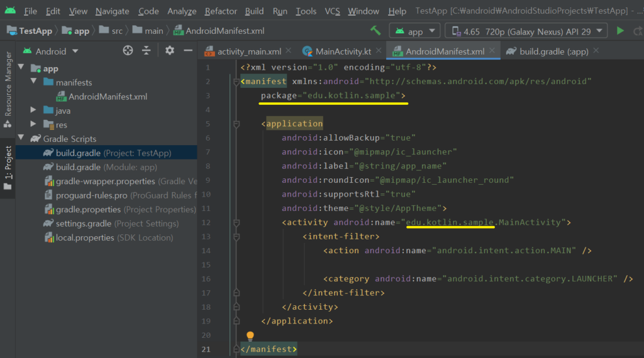Open Project panel gear settings
The width and height of the screenshot is (644, 358).
(x=169, y=51)
